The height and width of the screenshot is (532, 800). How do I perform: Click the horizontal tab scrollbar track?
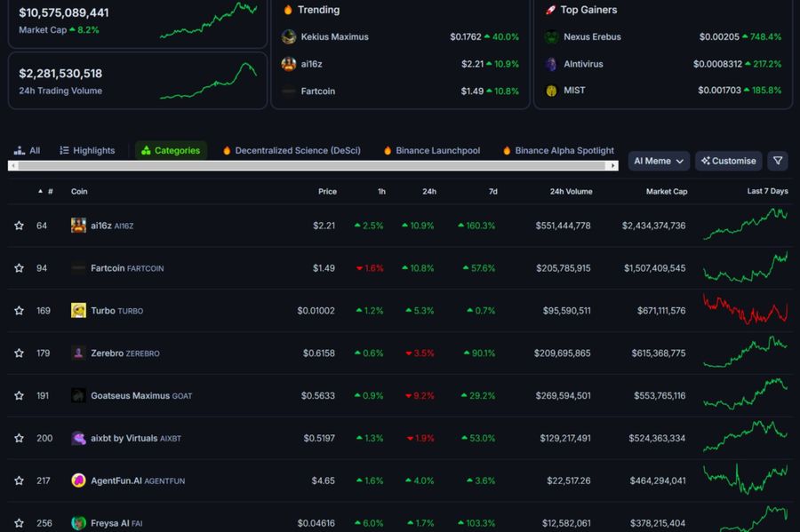(312, 165)
